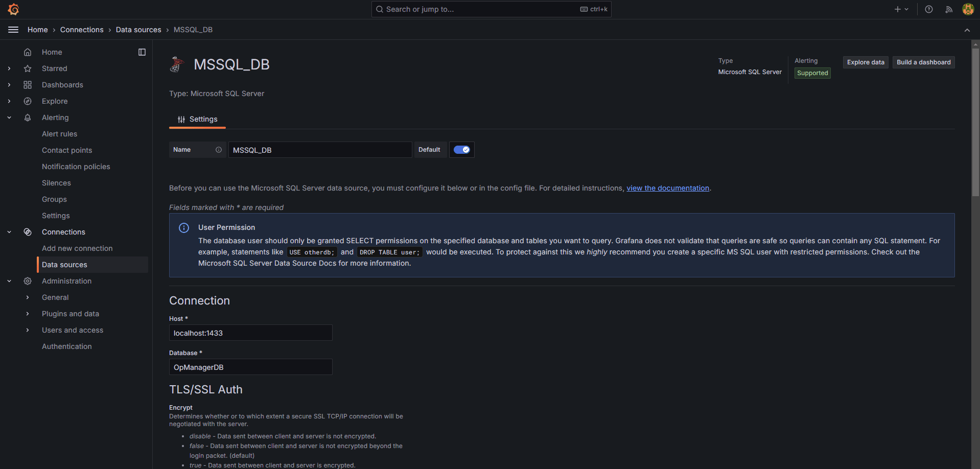Click the Dashboards grid icon
Screen dimensions: 980x469
(28, 85)
